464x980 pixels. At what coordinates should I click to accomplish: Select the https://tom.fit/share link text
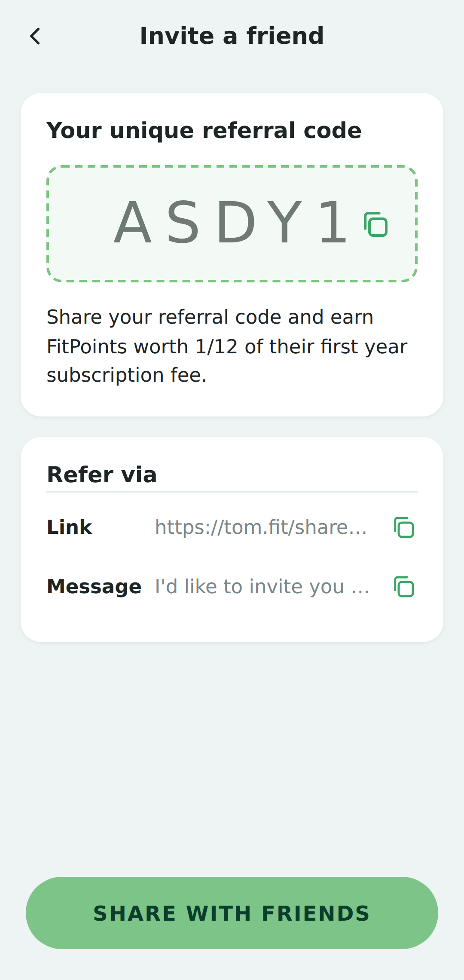click(261, 527)
